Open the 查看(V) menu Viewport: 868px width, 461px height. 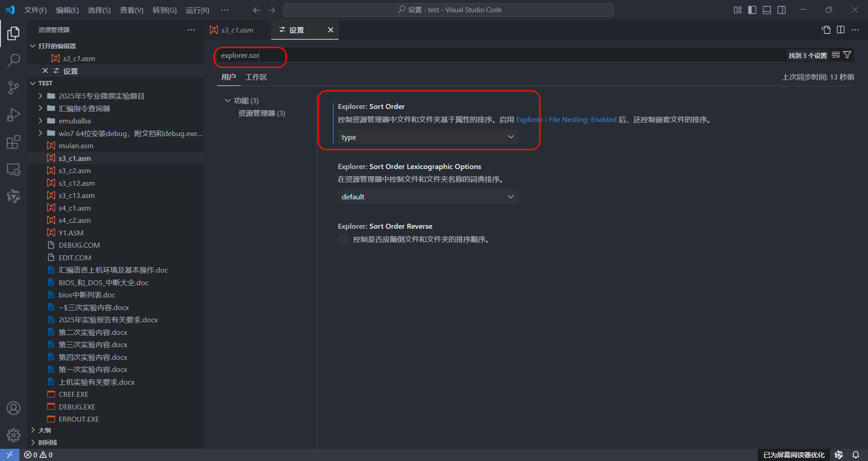click(132, 10)
